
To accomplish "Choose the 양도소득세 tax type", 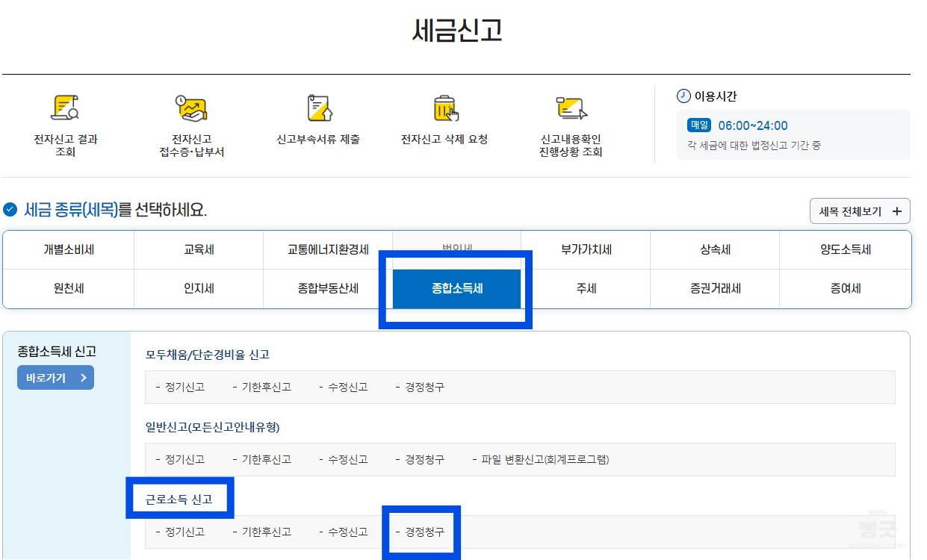I will (846, 249).
